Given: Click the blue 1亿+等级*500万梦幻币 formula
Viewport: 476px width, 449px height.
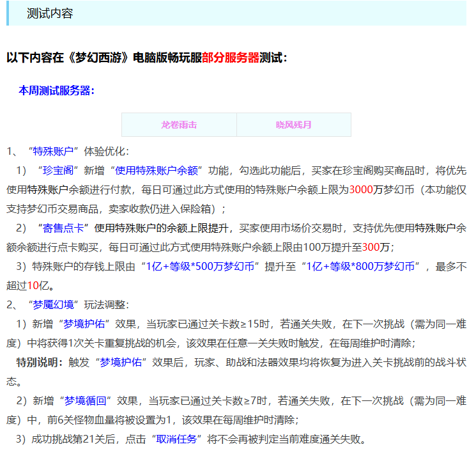Looking at the screenshot, I should point(200,266).
